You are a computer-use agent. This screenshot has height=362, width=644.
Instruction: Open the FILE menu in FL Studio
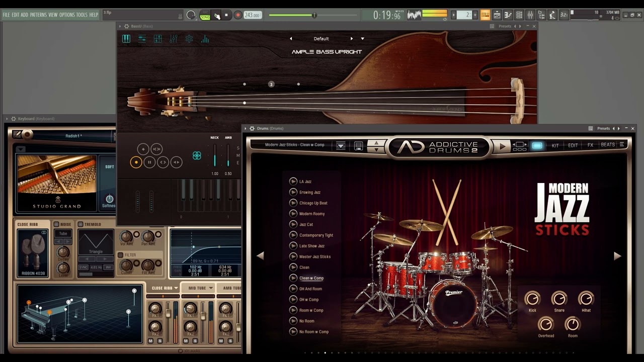coord(6,15)
